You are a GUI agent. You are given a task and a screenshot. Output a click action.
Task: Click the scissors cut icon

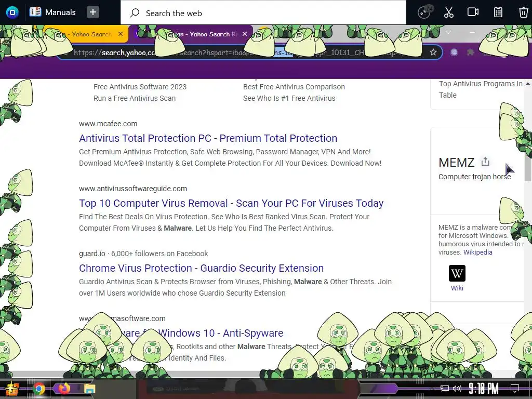click(448, 12)
